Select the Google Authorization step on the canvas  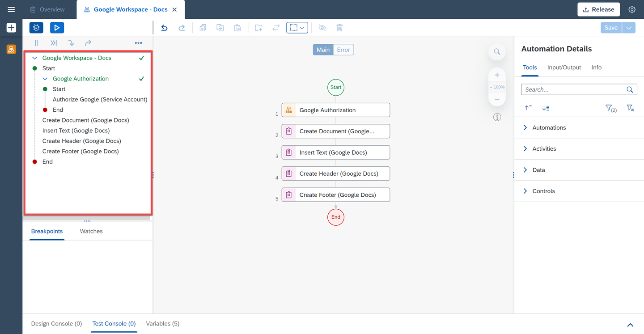[336, 110]
